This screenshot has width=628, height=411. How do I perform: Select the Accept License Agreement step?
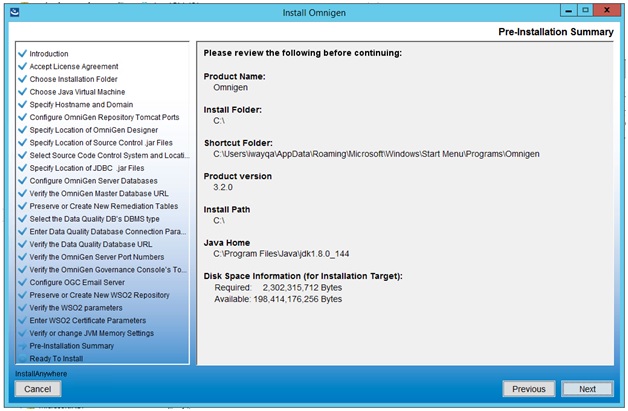click(74, 66)
